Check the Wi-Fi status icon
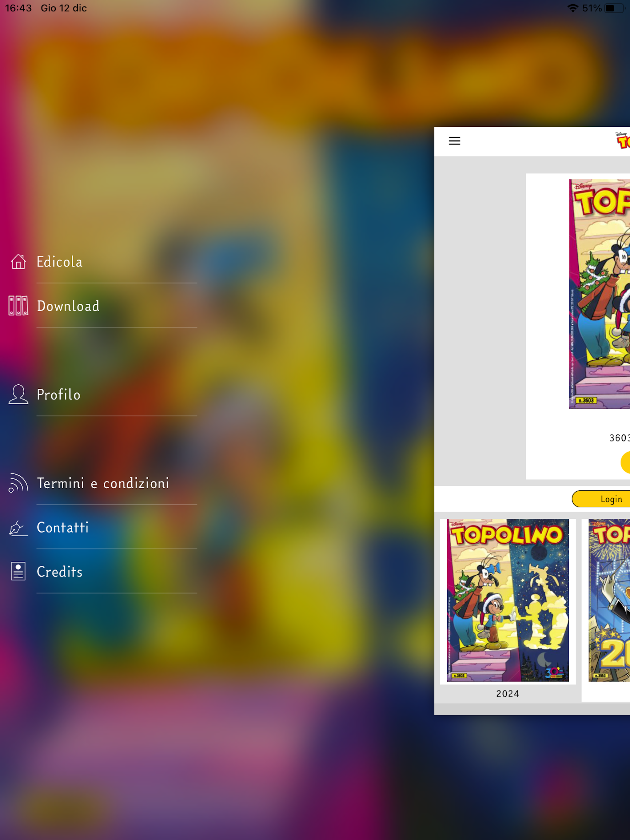Screen dimensions: 630x840 (x=572, y=8)
